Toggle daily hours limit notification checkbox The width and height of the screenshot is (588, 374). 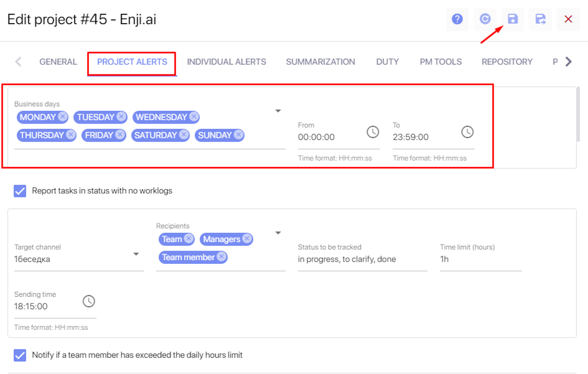coord(20,355)
